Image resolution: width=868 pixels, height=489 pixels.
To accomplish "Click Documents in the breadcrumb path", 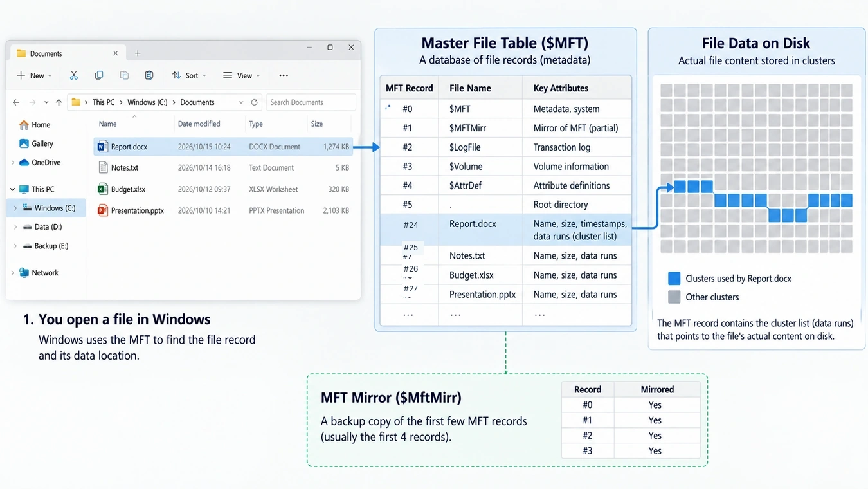I will 197,102.
